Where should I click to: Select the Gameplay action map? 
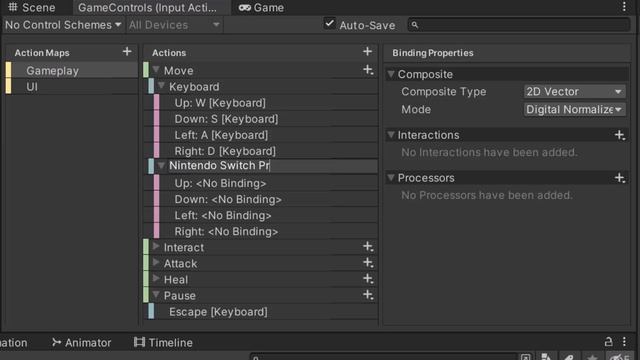coord(72,70)
